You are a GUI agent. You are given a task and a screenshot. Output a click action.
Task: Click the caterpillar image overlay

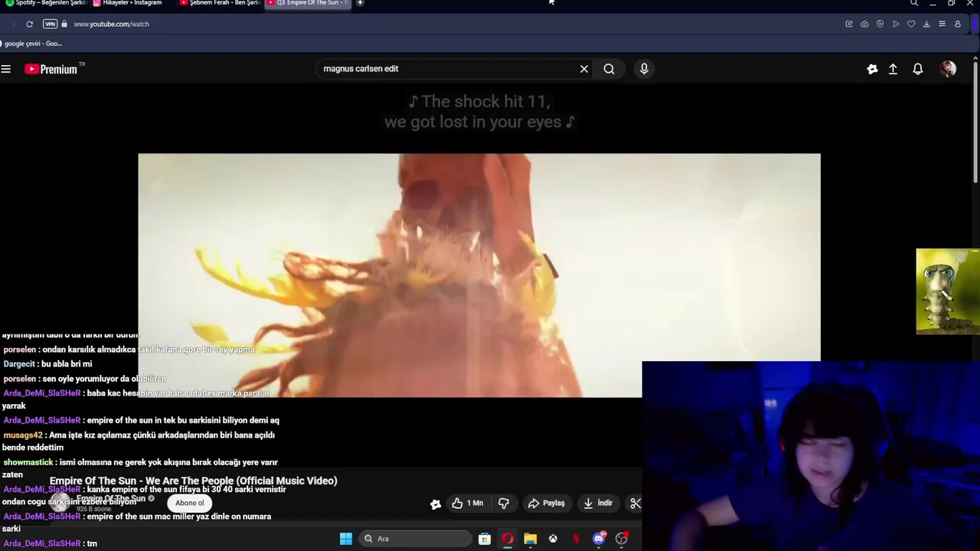pos(947,292)
